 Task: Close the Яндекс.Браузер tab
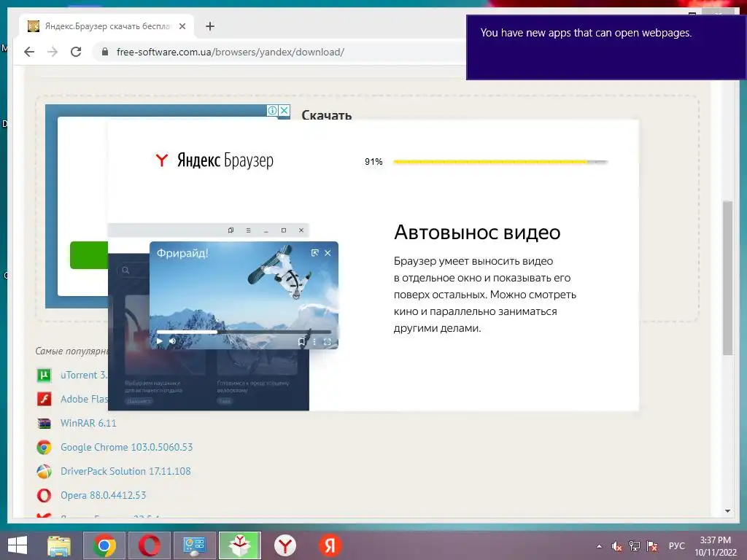pos(182,26)
